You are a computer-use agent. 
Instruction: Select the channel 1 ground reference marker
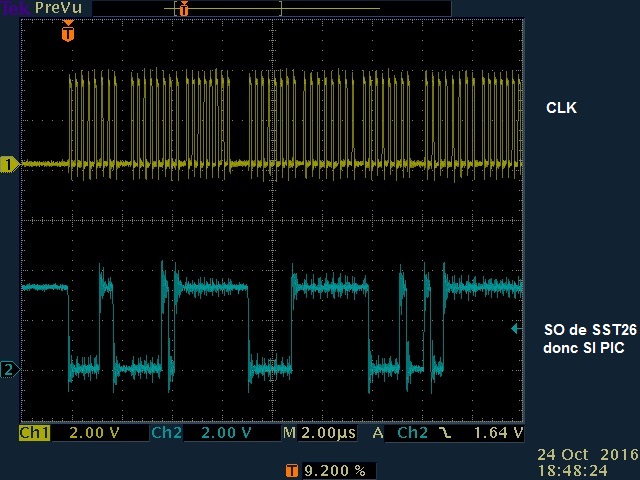(9, 164)
